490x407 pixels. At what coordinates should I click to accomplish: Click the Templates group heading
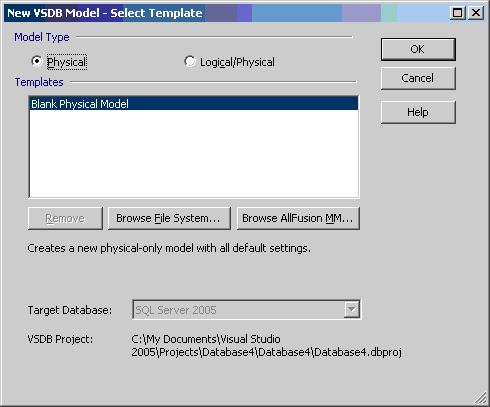coord(39,82)
